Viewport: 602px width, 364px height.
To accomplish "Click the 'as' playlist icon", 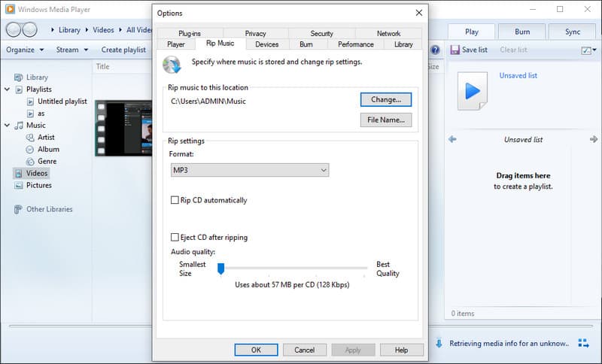I will pos(30,114).
